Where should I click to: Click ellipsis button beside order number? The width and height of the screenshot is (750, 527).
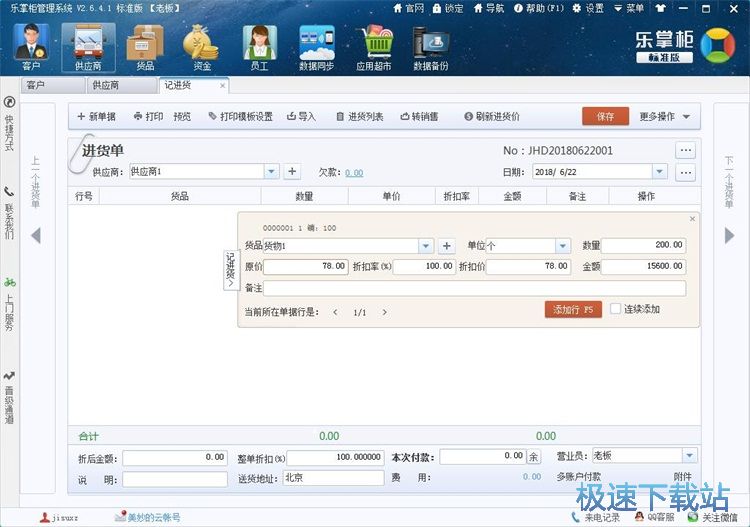[685, 150]
